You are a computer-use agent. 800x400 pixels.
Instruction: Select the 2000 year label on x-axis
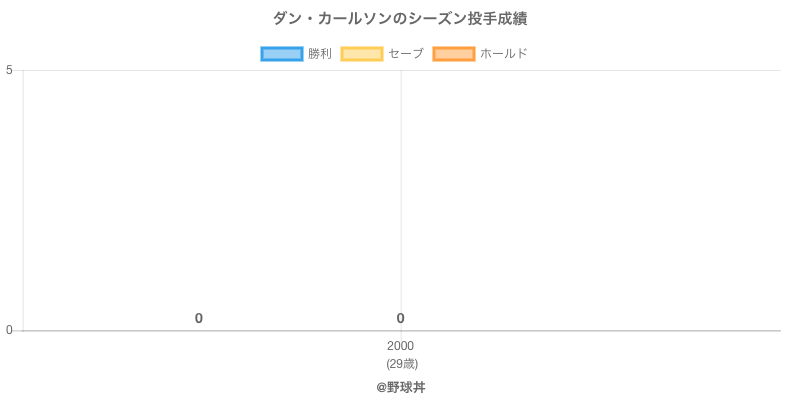[x=400, y=347]
